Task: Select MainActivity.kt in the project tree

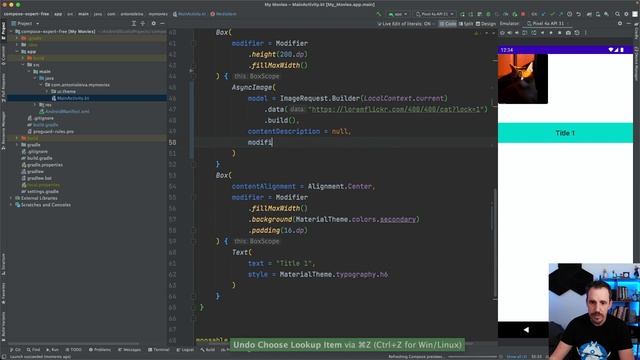Action: point(73,98)
